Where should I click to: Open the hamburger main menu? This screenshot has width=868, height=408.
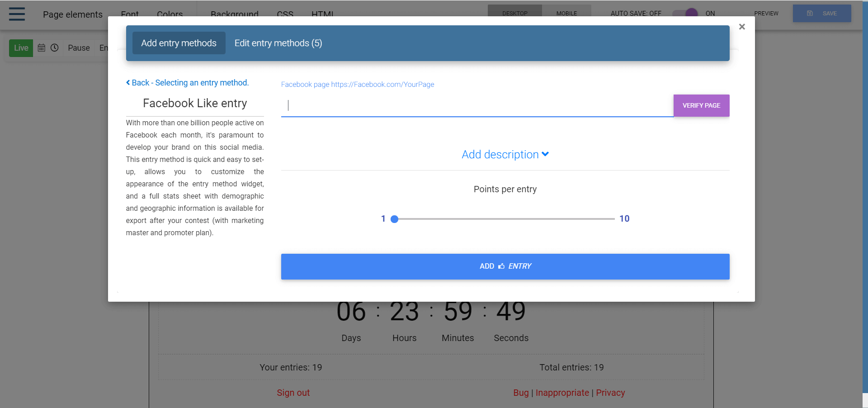point(17,14)
